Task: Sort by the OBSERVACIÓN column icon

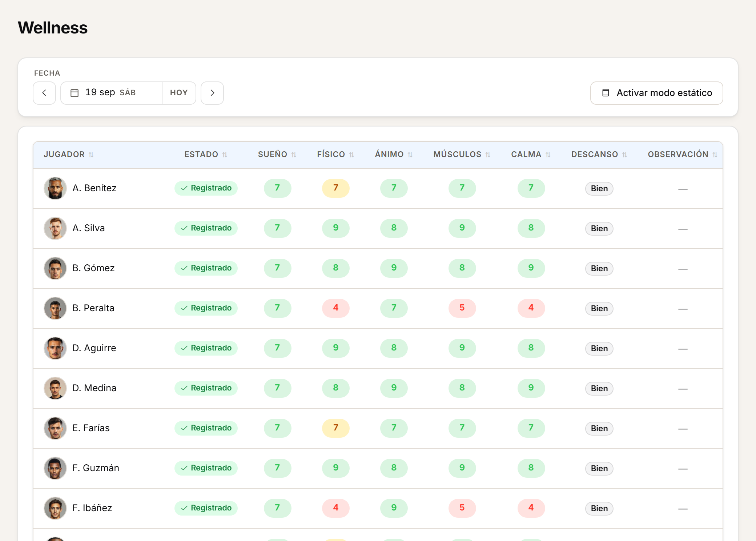Action: 715,155
